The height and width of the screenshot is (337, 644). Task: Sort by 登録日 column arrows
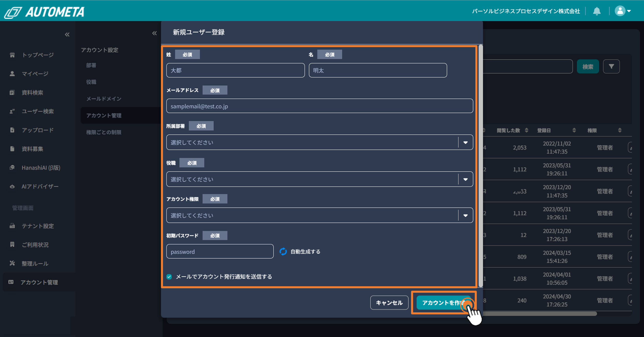574,130
